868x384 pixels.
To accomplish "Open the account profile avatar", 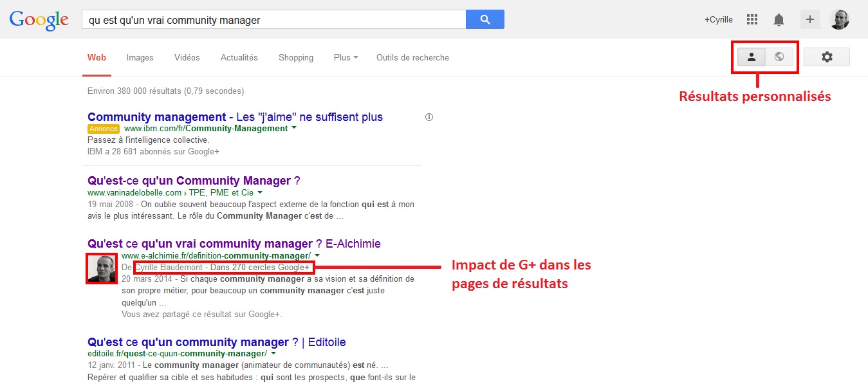I will (839, 19).
